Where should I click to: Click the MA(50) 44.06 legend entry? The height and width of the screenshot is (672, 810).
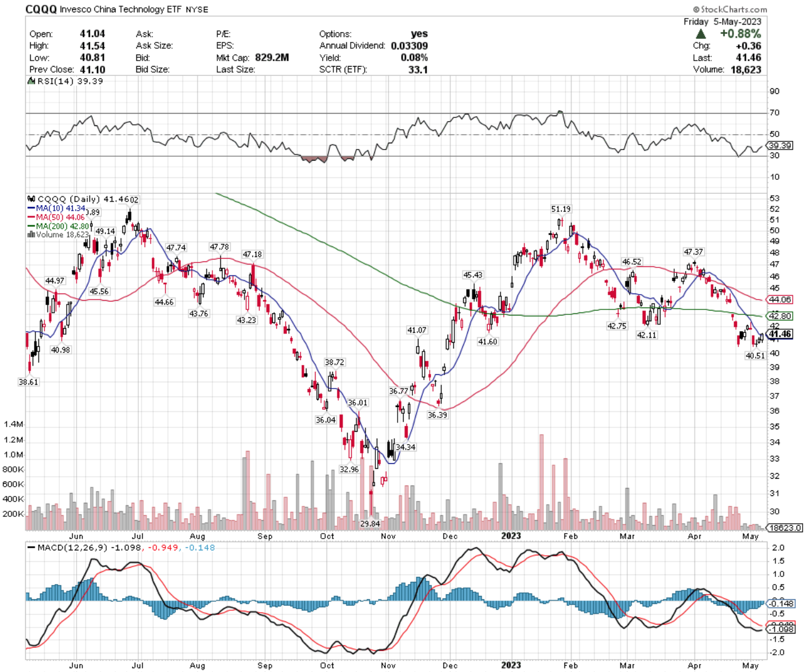tap(60, 217)
